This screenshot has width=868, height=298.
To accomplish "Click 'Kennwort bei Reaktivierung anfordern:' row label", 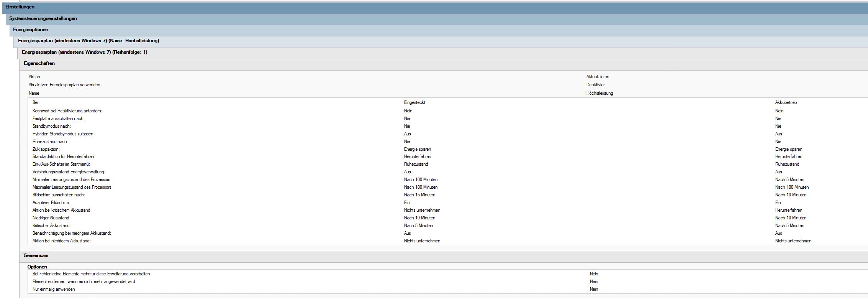I will [67, 111].
